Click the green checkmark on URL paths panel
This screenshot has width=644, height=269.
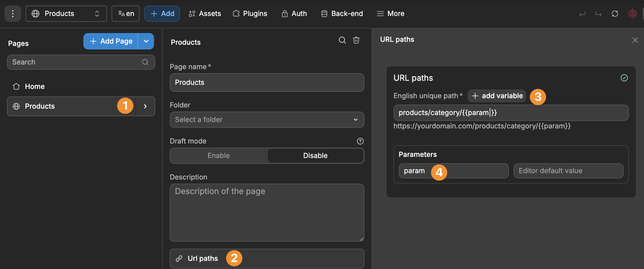[624, 78]
